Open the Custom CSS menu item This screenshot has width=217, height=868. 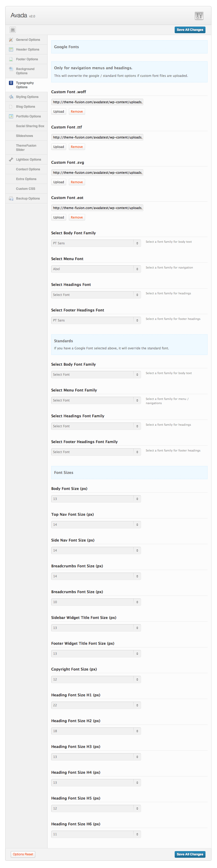click(25, 189)
